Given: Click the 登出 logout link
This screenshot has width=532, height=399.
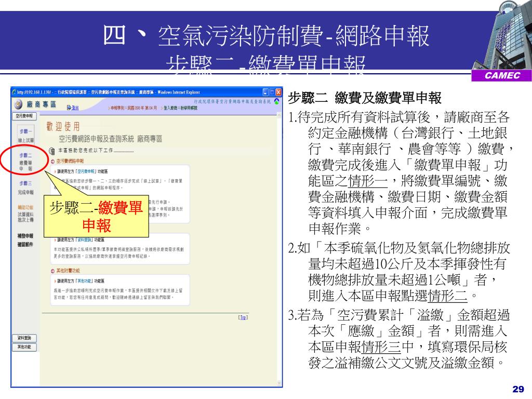Looking at the screenshot, I should pos(75,108).
